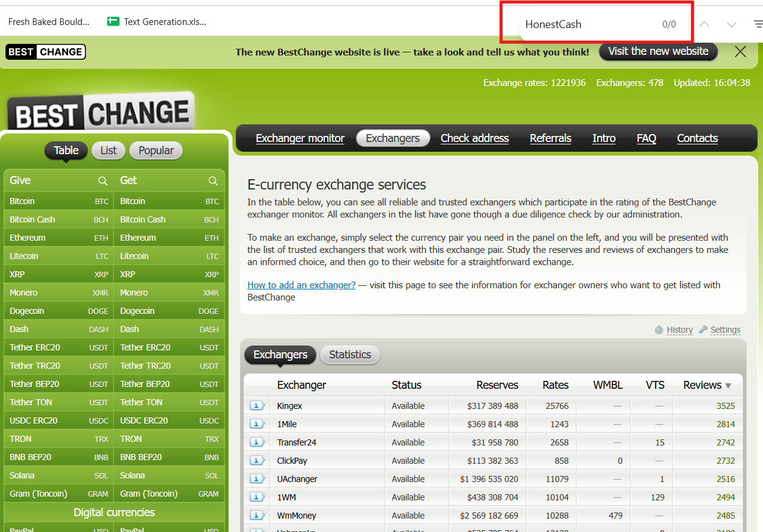Dismiss the new website banner with the X
This screenshot has height=532, width=763.
pos(740,52)
